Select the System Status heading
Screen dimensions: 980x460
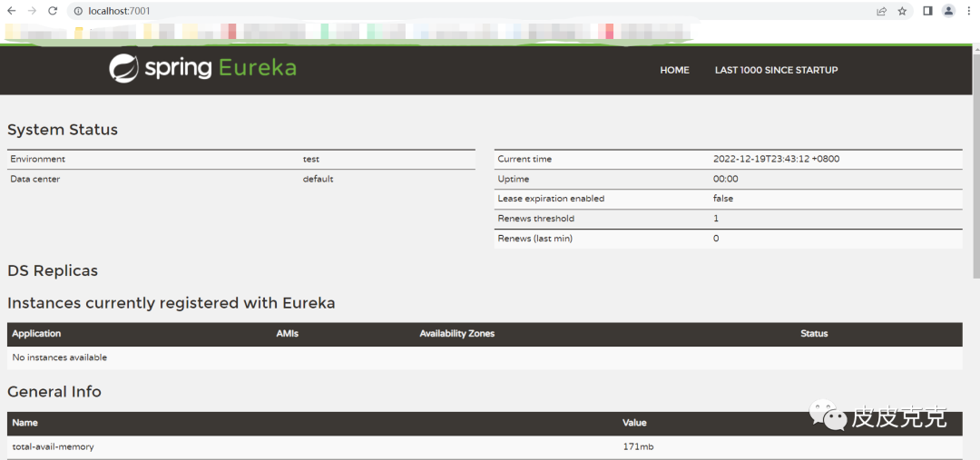63,130
